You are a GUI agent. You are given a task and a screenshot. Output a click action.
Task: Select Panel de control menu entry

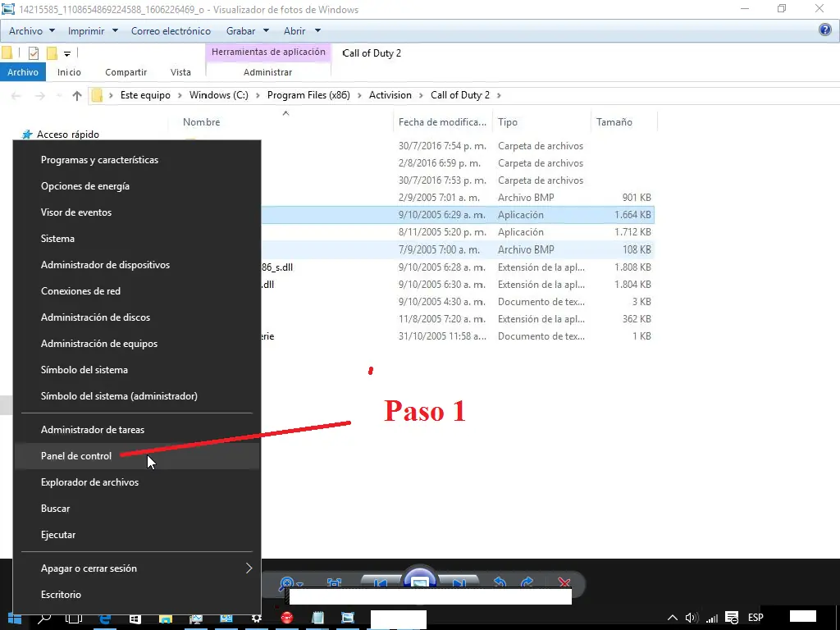(137, 456)
